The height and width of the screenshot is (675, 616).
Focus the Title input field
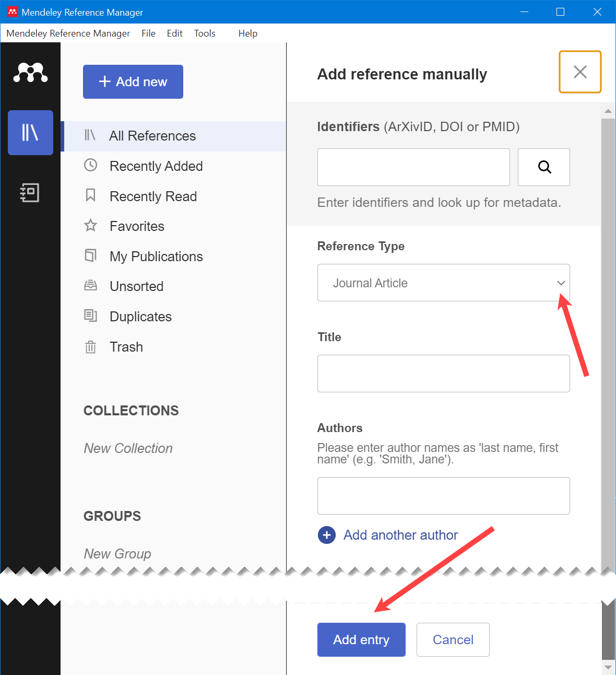444,374
